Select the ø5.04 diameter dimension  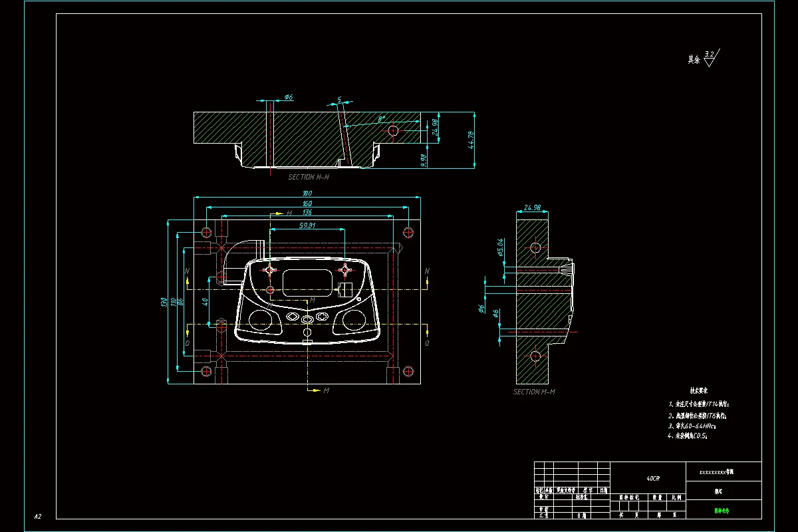500,247
